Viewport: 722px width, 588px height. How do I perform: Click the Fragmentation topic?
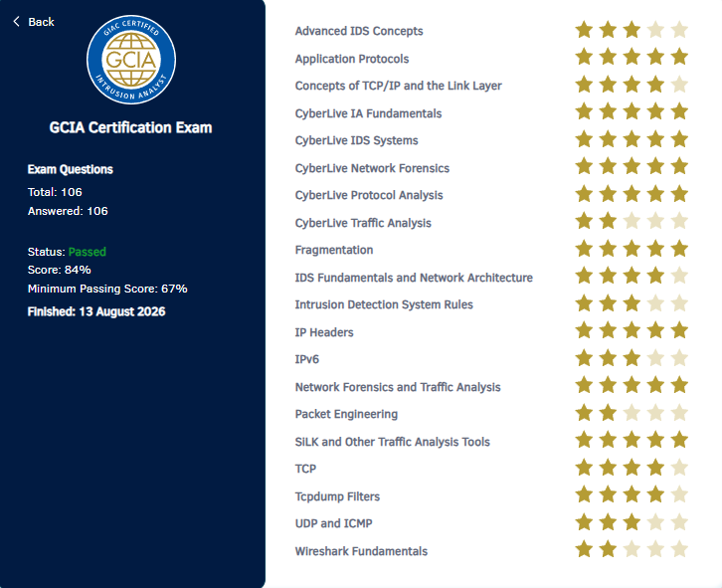click(x=334, y=250)
